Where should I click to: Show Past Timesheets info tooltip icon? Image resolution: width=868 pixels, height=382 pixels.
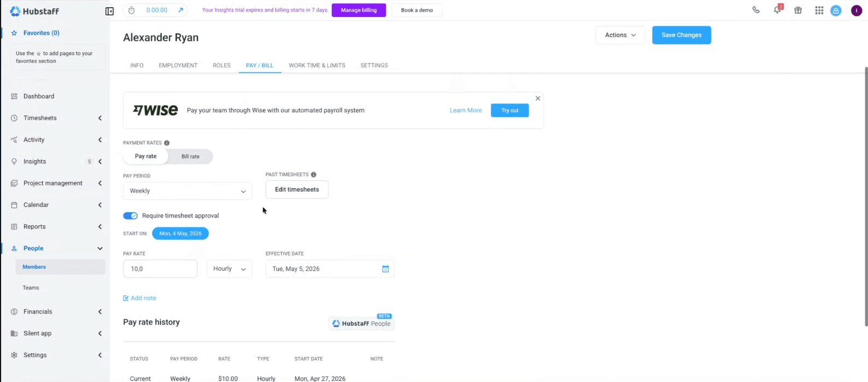pos(314,174)
